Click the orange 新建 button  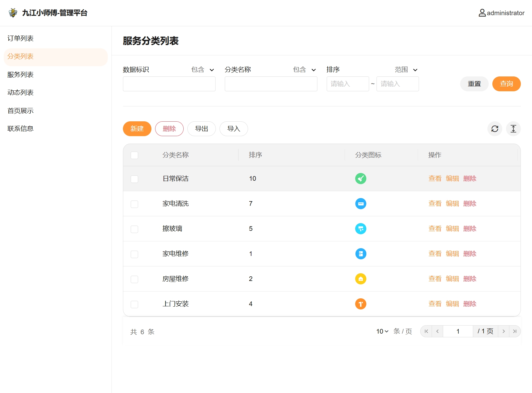pos(137,129)
